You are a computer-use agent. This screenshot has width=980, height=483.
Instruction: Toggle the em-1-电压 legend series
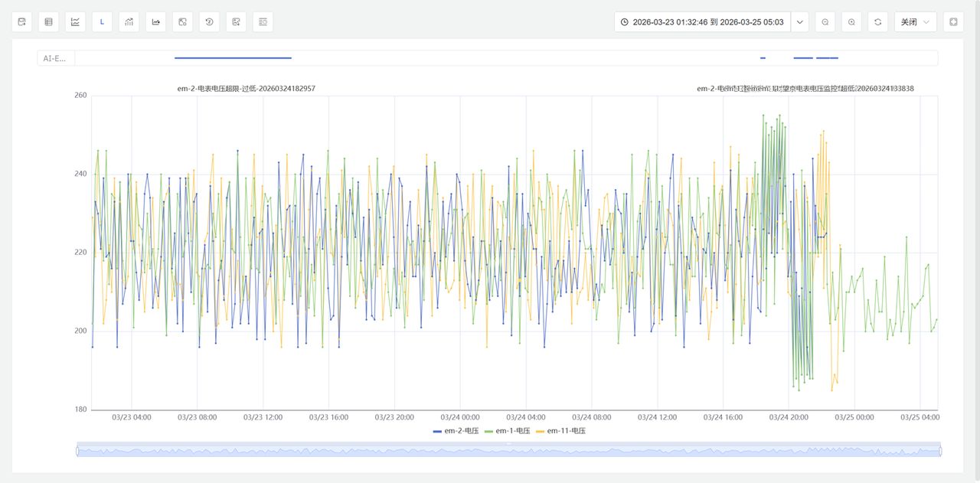click(x=508, y=431)
